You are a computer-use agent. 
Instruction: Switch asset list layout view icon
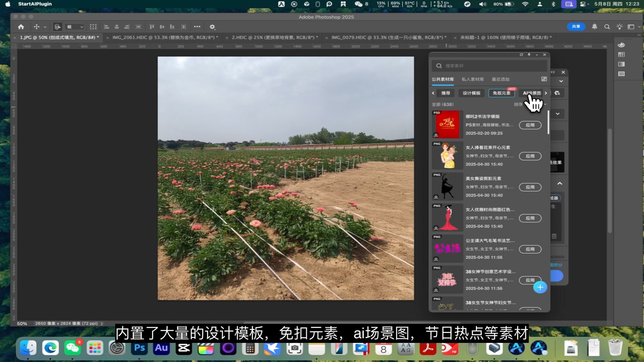coord(544,79)
